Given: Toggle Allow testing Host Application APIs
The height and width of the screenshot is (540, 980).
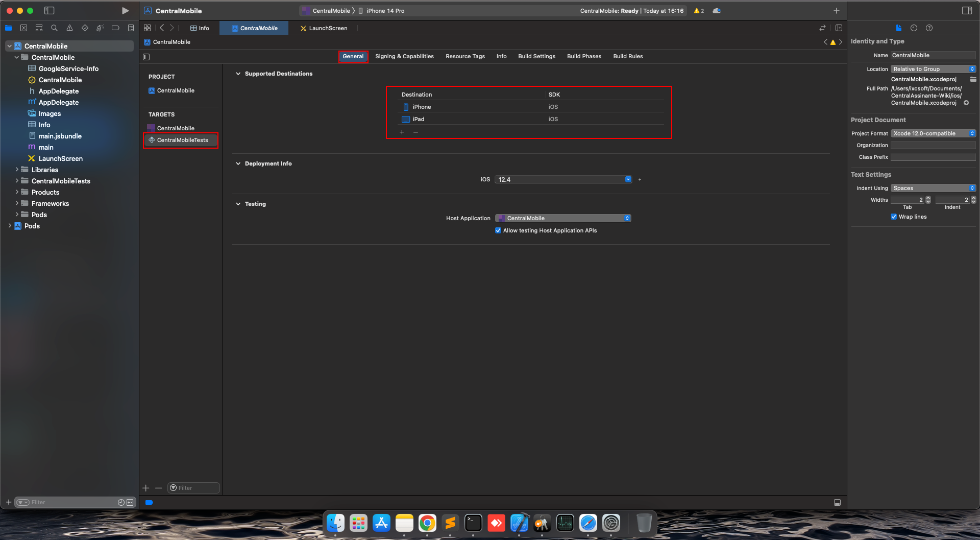Looking at the screenshot, I should 498,230.
